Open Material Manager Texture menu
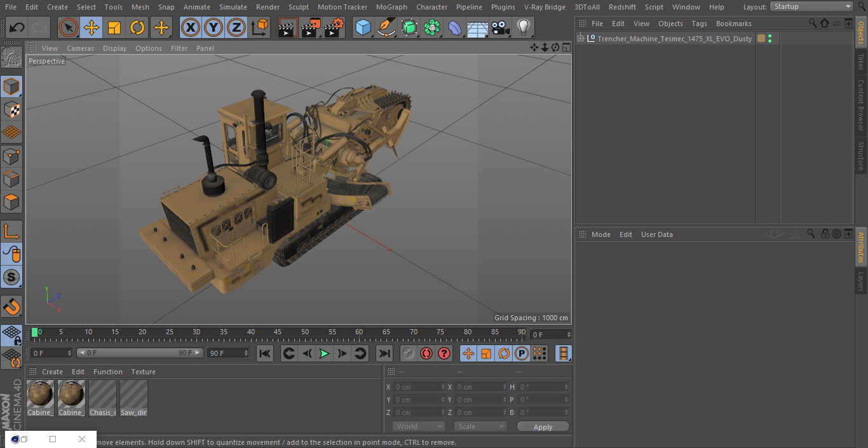Viewport: 868px width, 448px height. pyautogui.click(x=144, y=372)
